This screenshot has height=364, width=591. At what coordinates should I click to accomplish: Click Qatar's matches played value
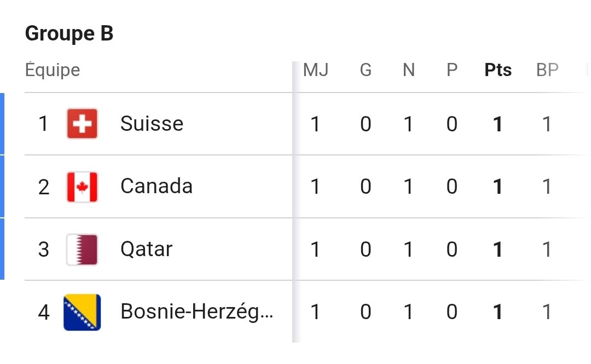point(316,250)
